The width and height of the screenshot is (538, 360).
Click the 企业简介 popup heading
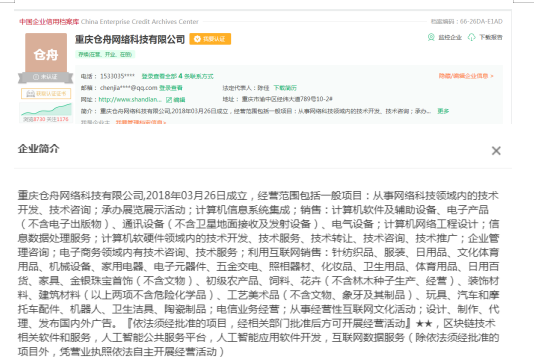pyautogui.click(x=38, y=149)
